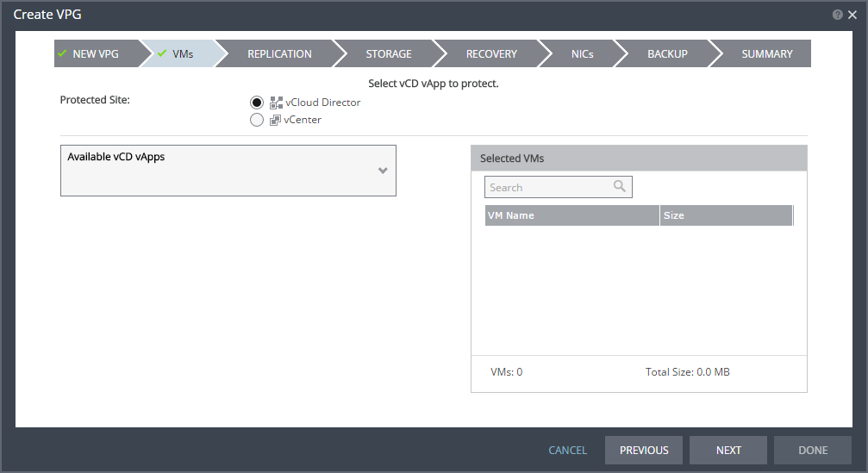The image size is (868, 473).
Task: Click the vCenter site icon
Action: click(x=275, y=120)
